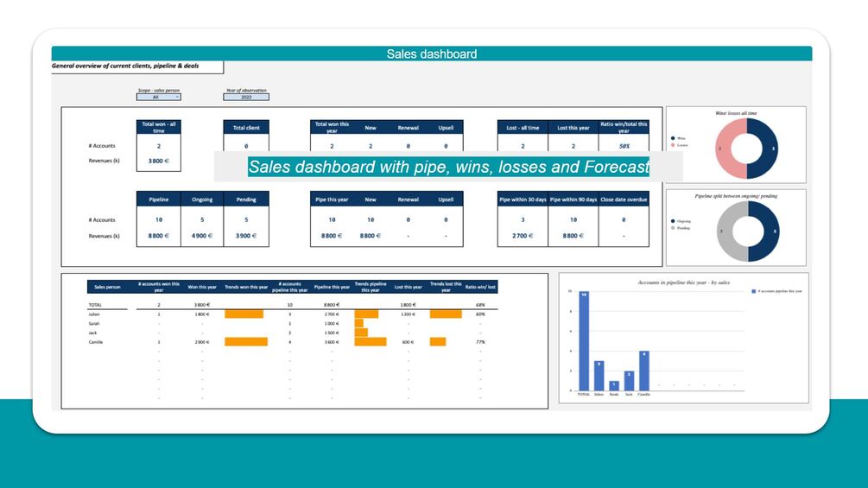Select Camille's 77% win/lost ratio
The height and width of the screenshot is (488, 868).
480,343
